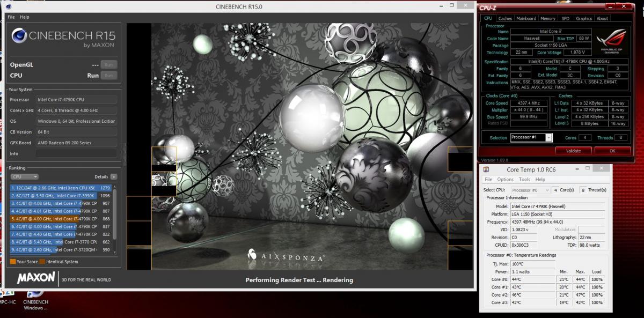
Task: Click the Cores x GHz value field
Action: 76,110
